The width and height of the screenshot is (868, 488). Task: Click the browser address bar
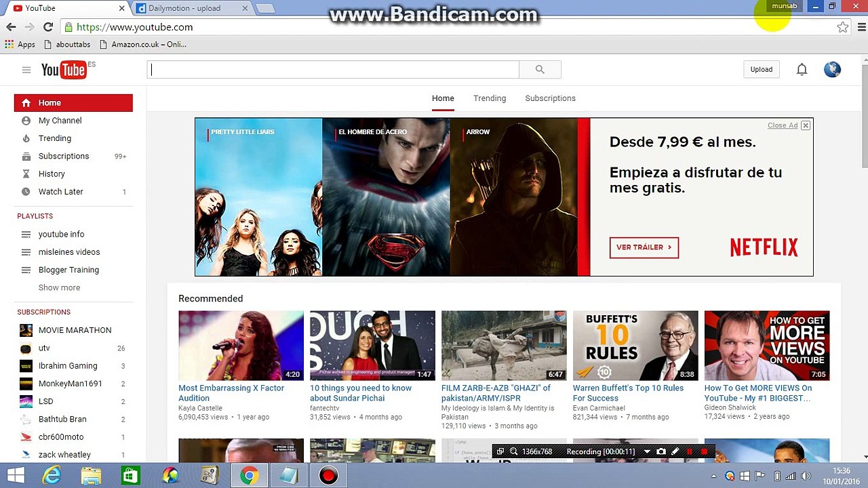(x=448, y=27)
